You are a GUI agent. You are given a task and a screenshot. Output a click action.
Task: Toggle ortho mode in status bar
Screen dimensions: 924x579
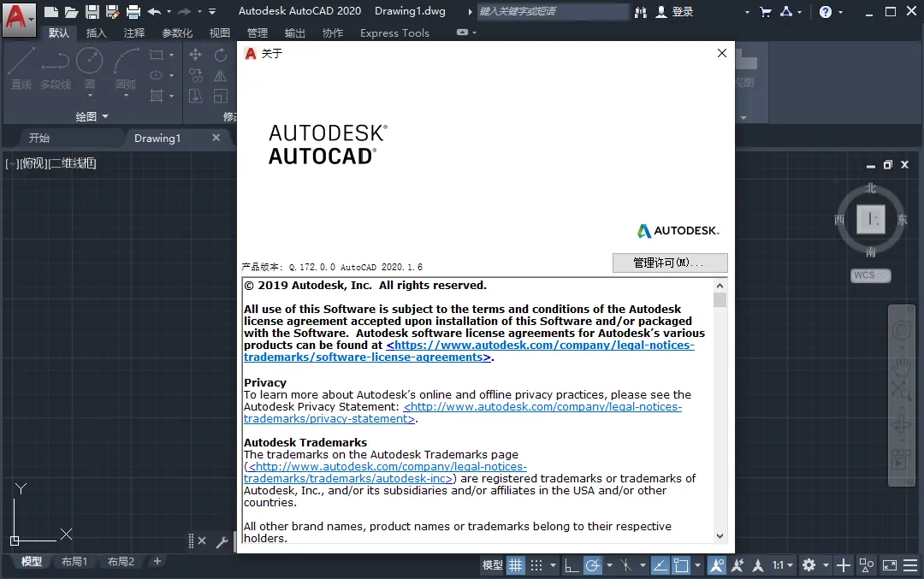(572, 565)
